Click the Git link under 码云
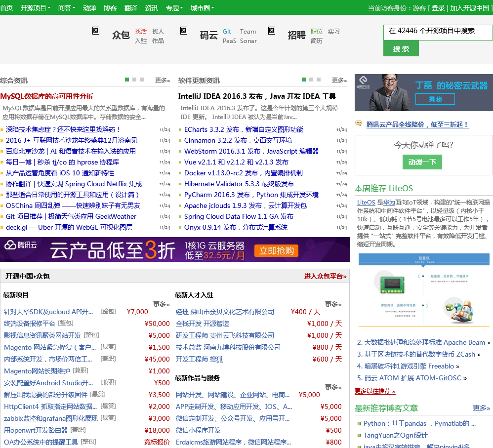493x448 pixels. point(227,32)
